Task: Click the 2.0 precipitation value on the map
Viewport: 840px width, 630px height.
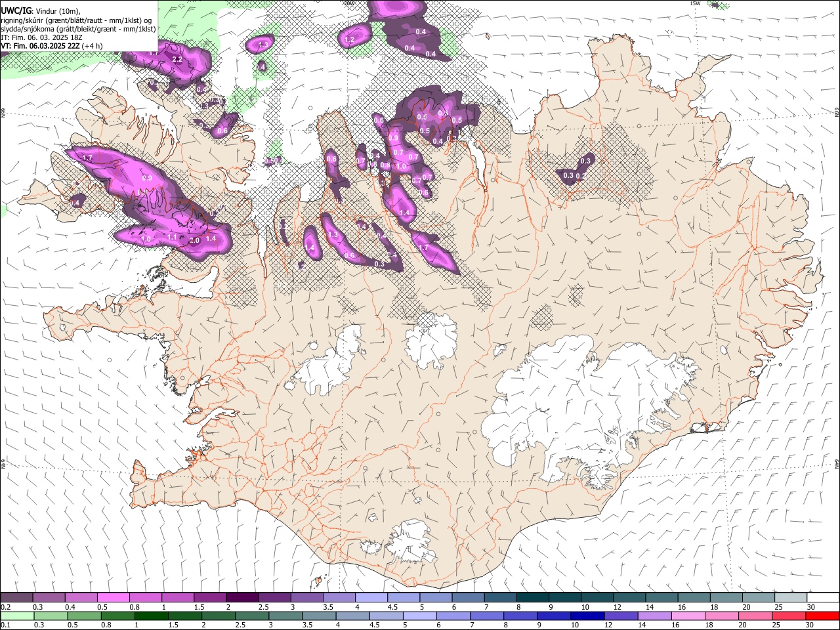Action: [x=194, y=241]
